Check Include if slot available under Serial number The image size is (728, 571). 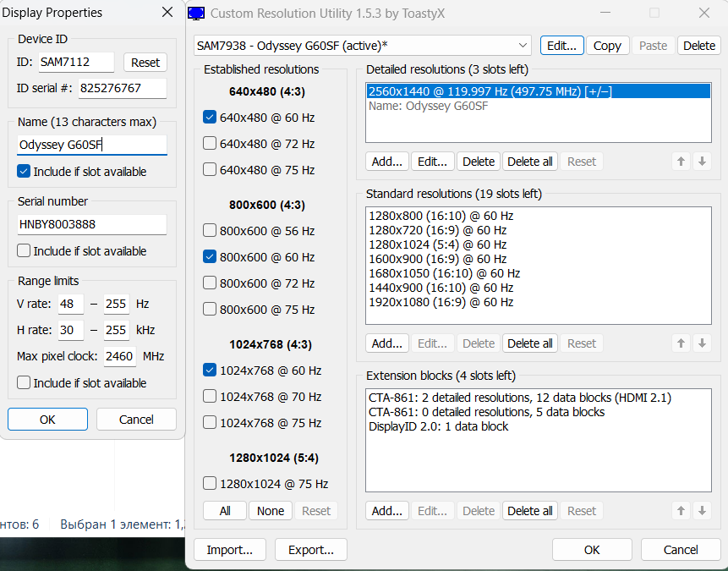(24, 250)
